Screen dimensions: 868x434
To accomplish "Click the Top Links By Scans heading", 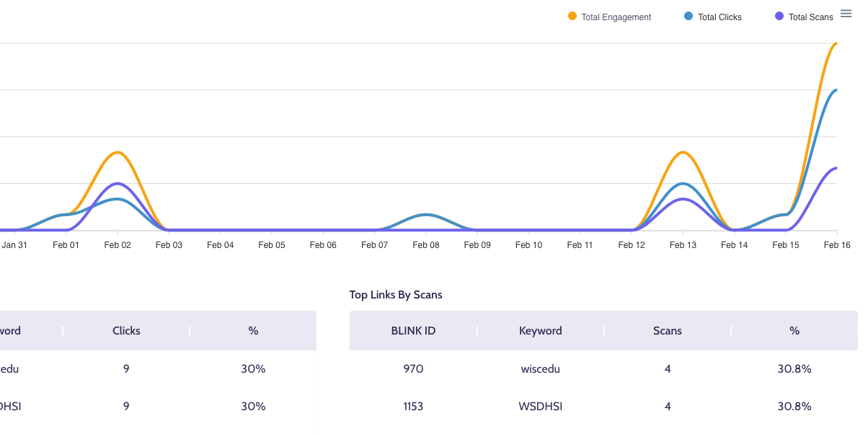I will pos(396,294).
